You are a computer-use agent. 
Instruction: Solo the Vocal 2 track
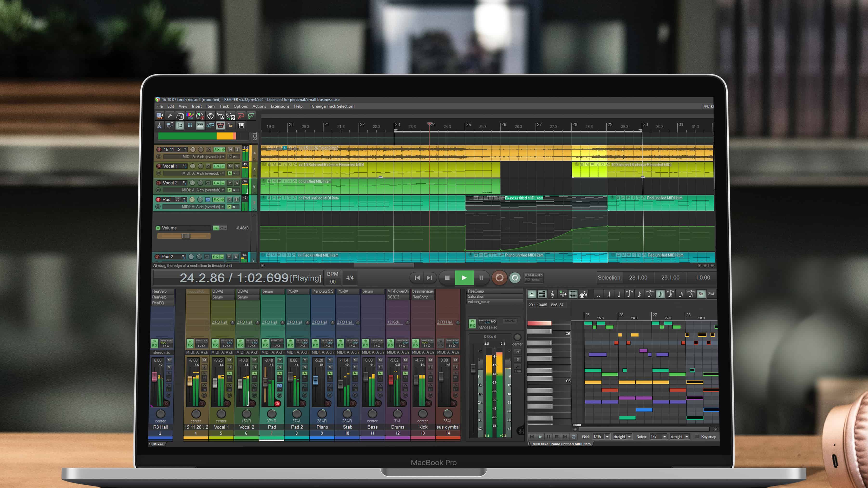(237, 183)
